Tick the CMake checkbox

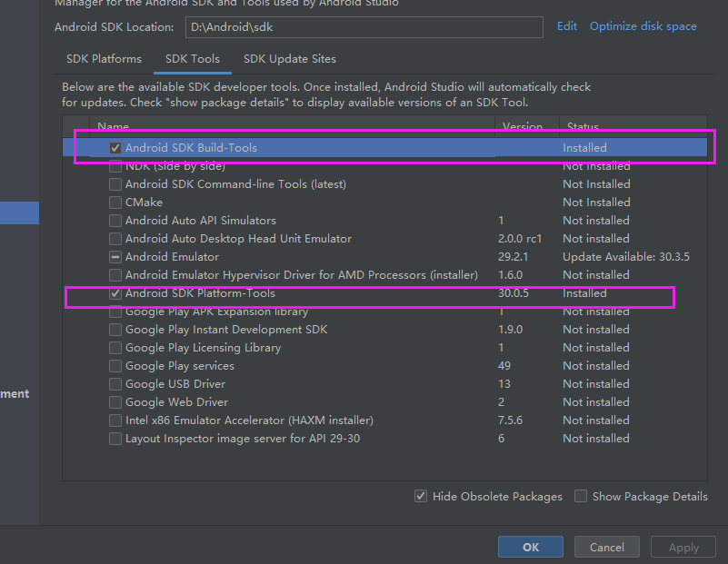(115, 203)
